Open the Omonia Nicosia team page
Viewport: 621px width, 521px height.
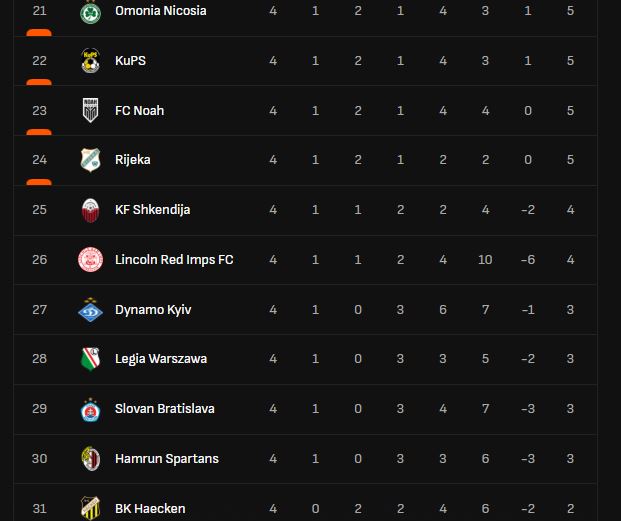160,11
